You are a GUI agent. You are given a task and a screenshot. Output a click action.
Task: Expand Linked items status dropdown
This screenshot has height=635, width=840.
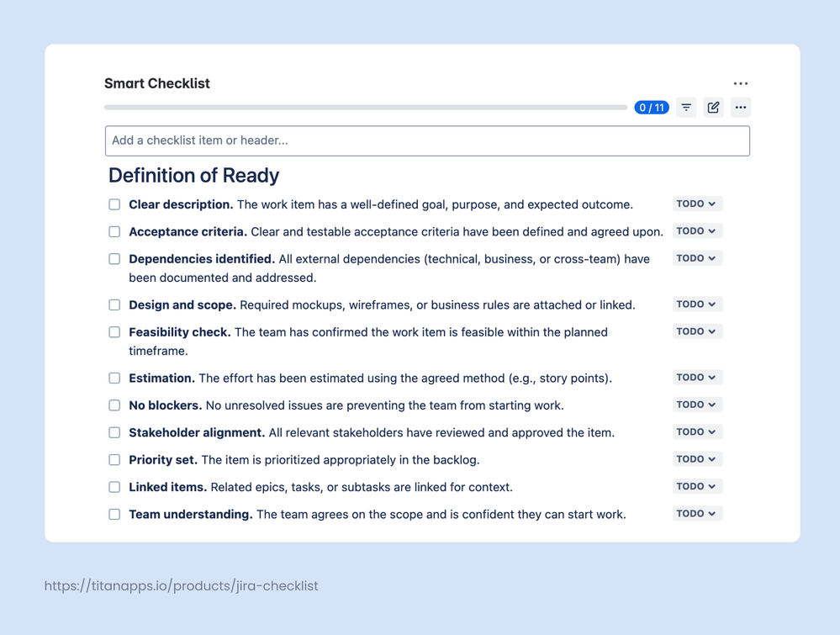[697, 485]
